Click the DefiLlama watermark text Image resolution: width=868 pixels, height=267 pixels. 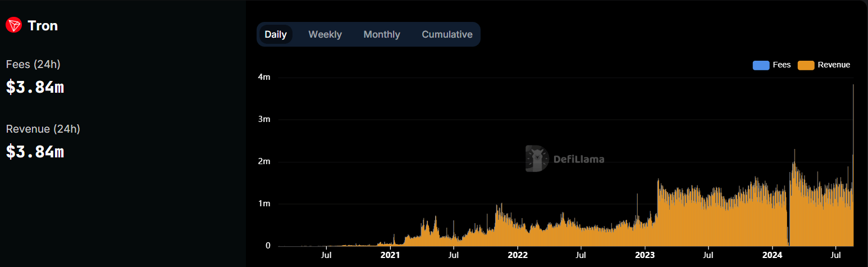click(579, 160)
